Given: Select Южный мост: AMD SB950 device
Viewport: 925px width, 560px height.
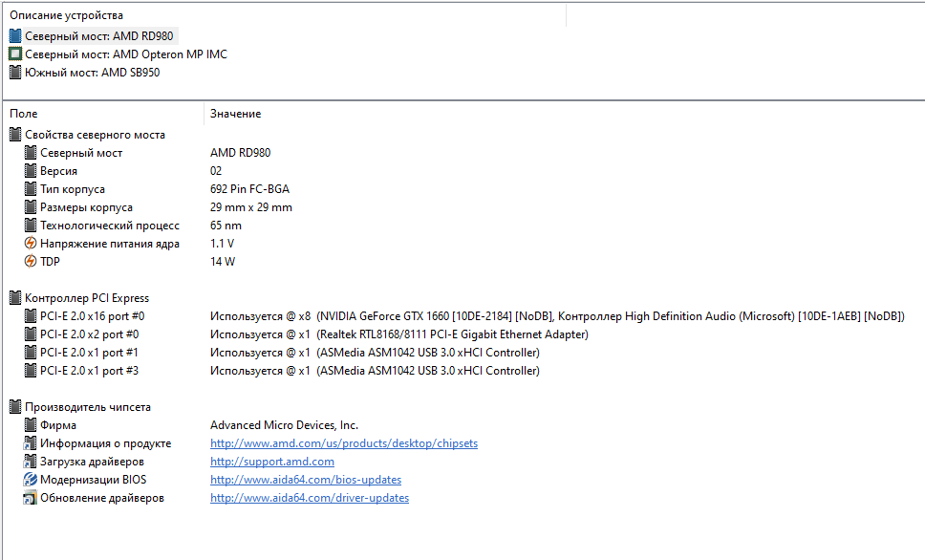Looking at the screenshot, I should click(92, 73).
